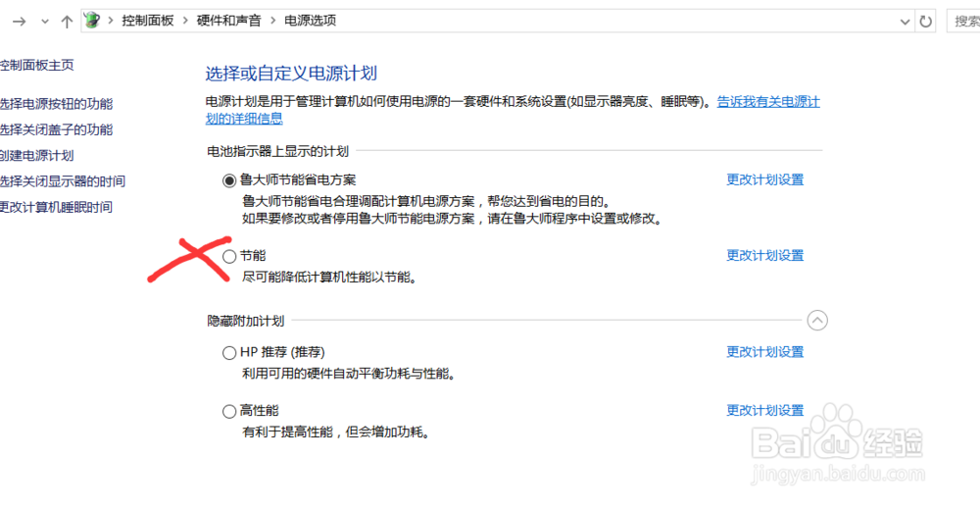The height and width of the screenshot is (508, 980).
Task: Refresh the power options page
Action: [925, 22]
